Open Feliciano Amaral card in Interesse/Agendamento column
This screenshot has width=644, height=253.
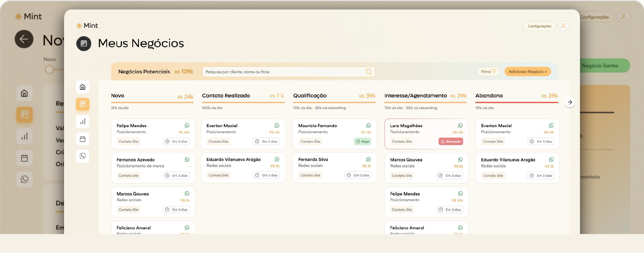tap(426, 228)
